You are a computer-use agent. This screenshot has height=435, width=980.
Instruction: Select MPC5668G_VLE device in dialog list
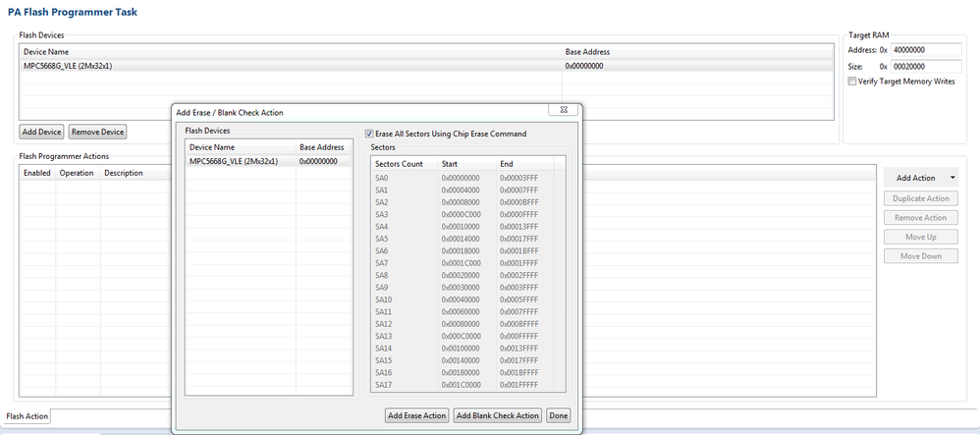[x=268, y=161]
